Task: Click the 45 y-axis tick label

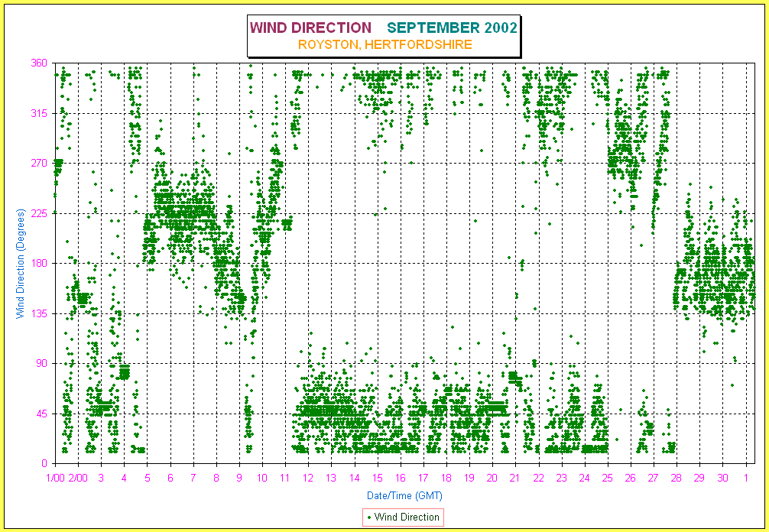Action: pyautogui.click(x=41, y=414)
